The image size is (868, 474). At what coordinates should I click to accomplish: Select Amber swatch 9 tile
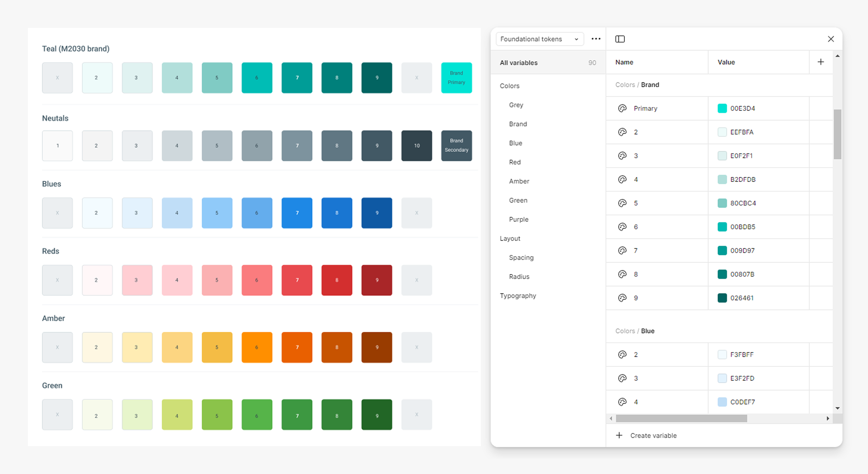tap(377, 348)
